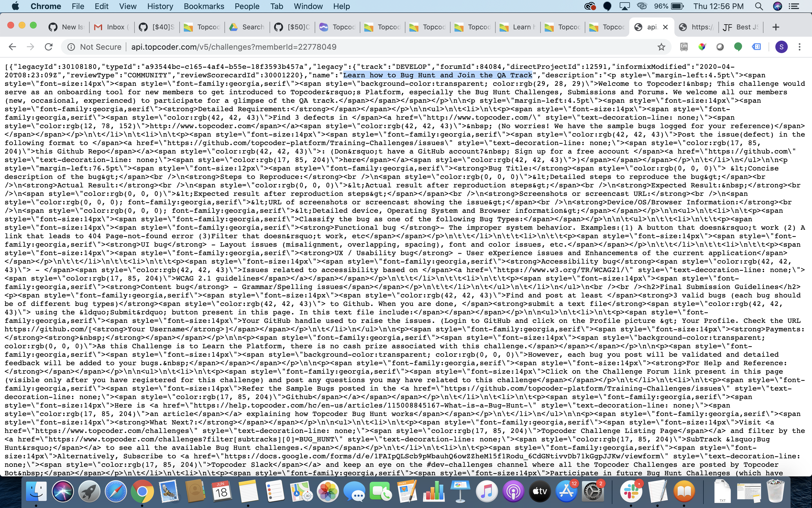812x508 pixels.
Task: Open Messages in the Dock
Action: (x=354, y=491)
